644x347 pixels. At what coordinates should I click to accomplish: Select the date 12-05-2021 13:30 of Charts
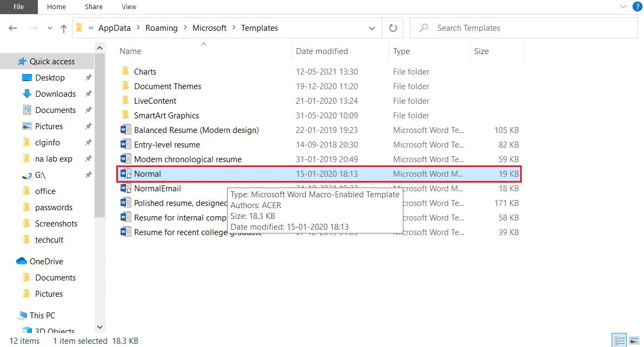[x=327, y=71]
